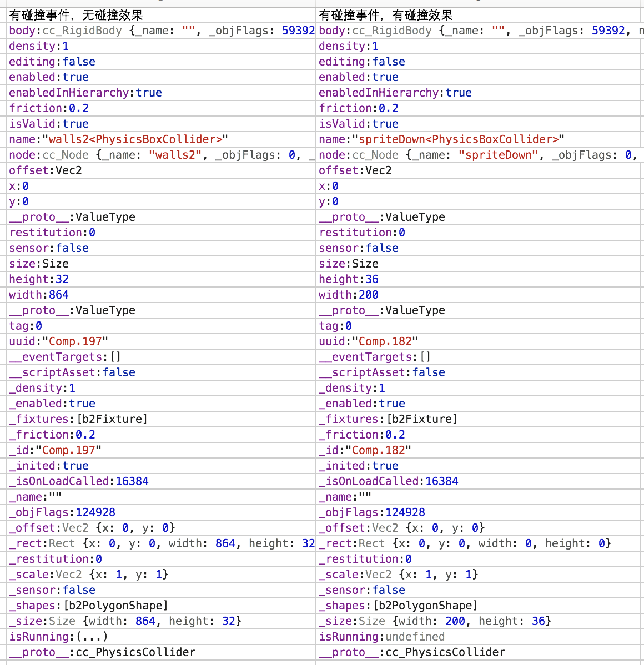This screenshot has width=644, height=665.
Task: Click _rect with width: 864 row
Action: pyautogui.click(x=161, y=543)
